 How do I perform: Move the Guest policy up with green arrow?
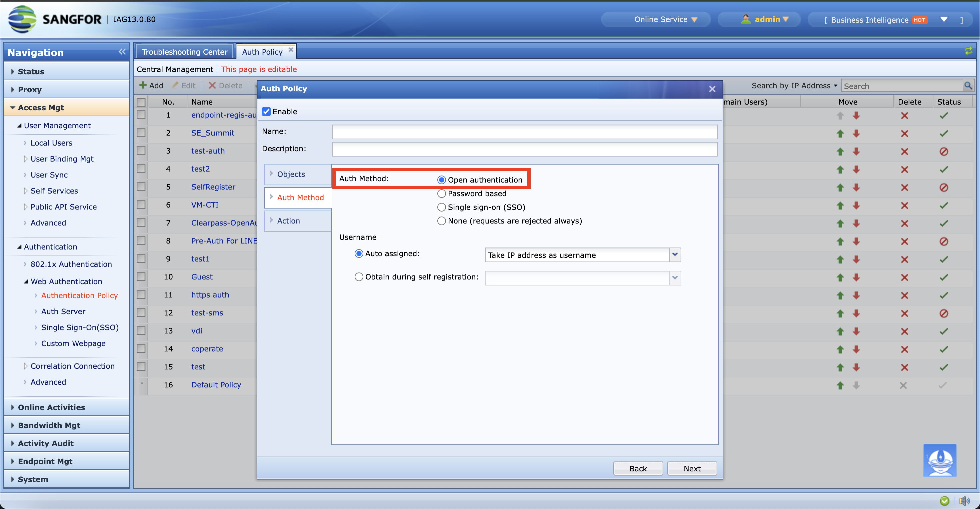click(x=840, y=277)
